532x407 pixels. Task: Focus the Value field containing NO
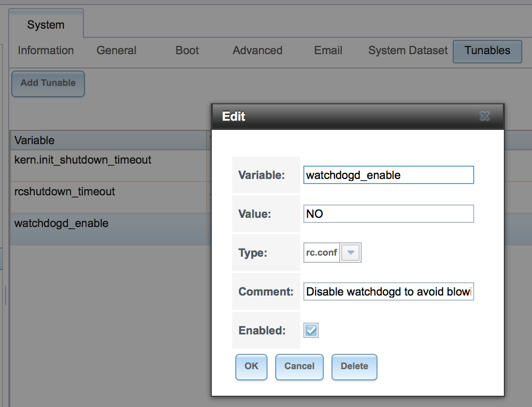click(x=388, y=214)
